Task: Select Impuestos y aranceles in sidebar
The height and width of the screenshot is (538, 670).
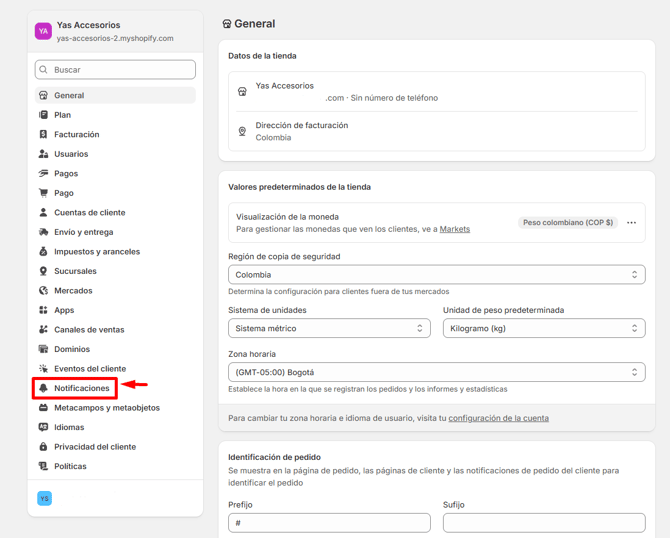Action: point(97,252)
